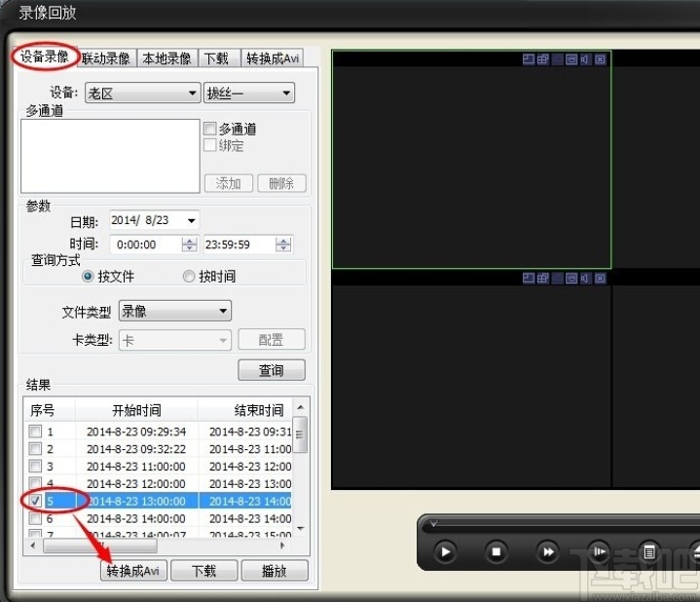700x602 pixels.
Task: Click the Play icon in playback bar
Action: click(446, 551)
